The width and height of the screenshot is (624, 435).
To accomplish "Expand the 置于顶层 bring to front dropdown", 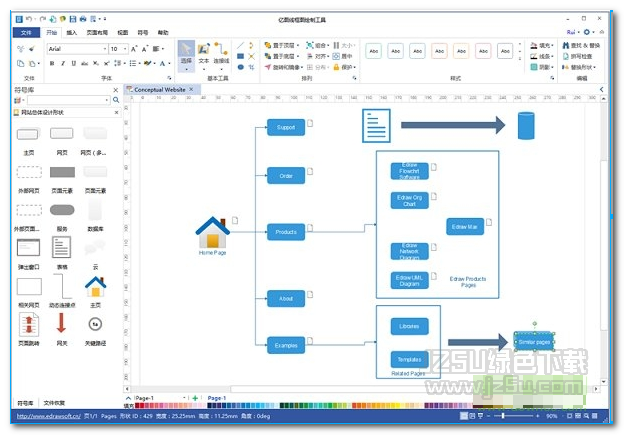I will pos(298,45).
